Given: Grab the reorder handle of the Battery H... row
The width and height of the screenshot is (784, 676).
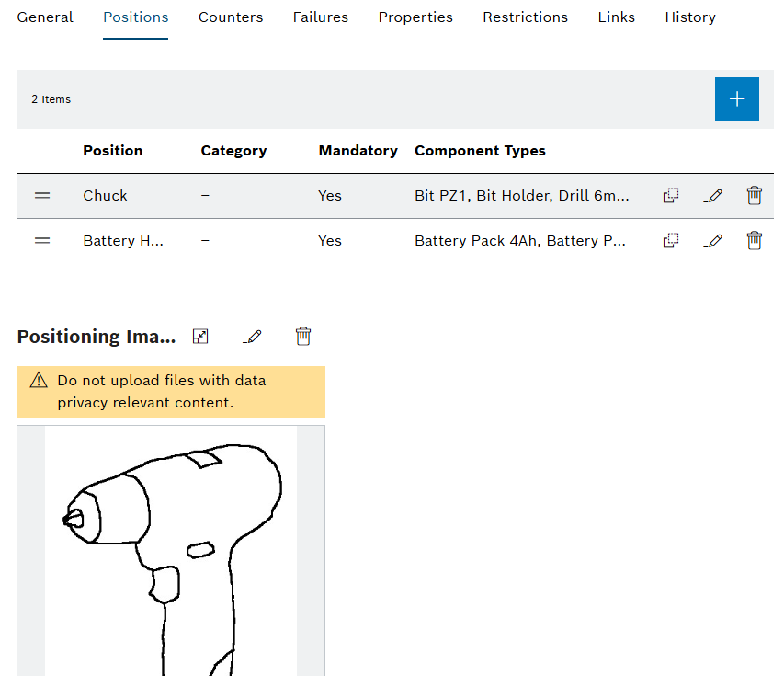Looking at the screenshot, I should [42, 241].
